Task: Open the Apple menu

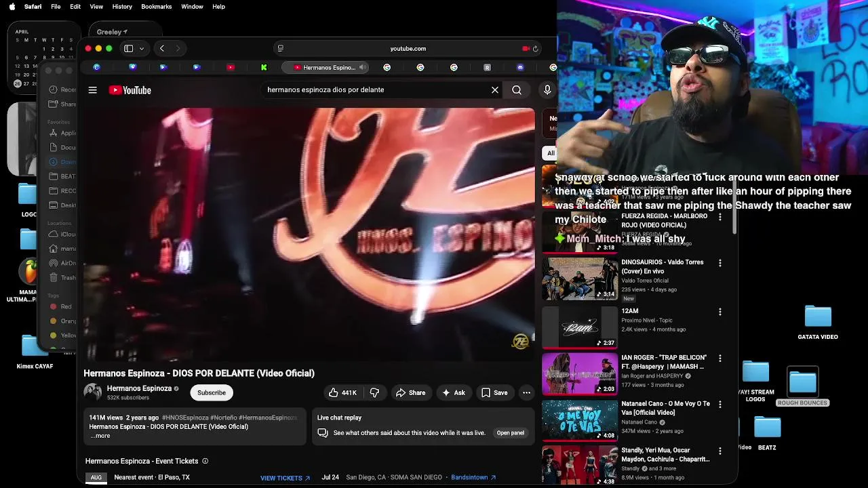Action: 12,7
